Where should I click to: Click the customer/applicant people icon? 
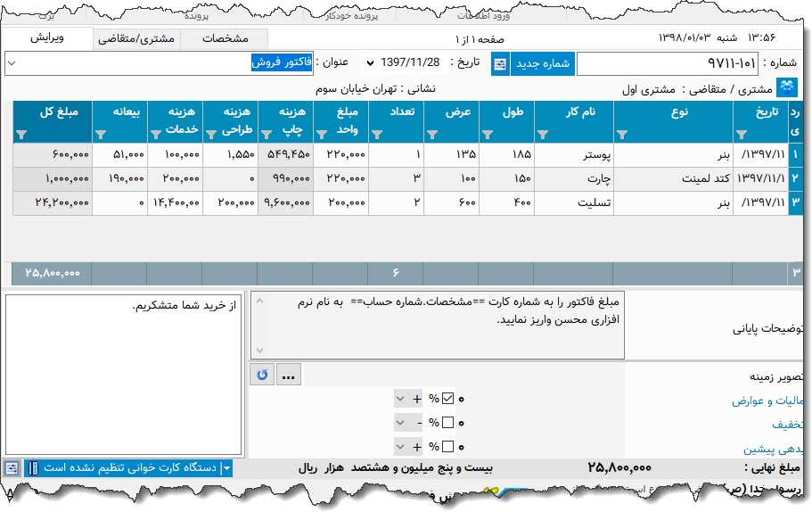pos(788,88)
